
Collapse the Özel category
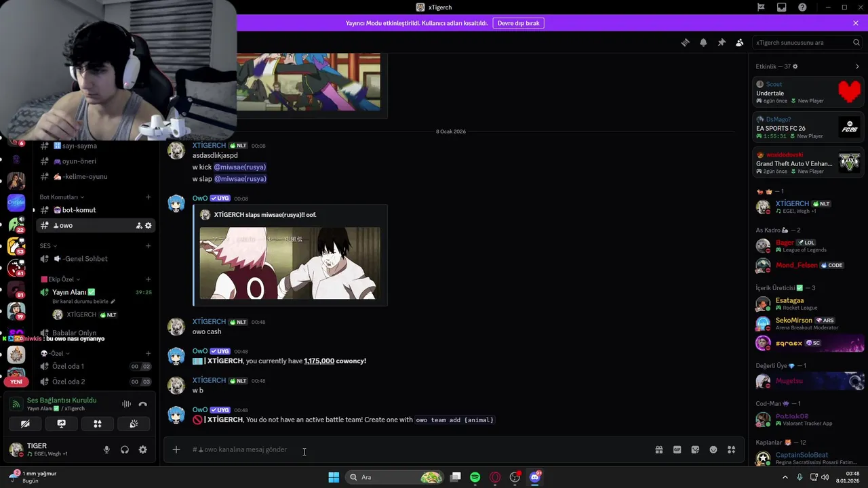click(54, 353)
